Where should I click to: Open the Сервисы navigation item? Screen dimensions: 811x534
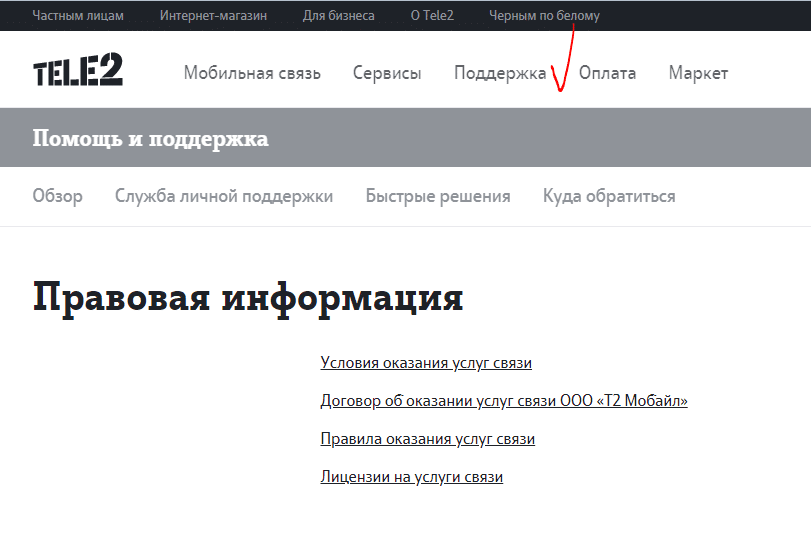[387, 73]
